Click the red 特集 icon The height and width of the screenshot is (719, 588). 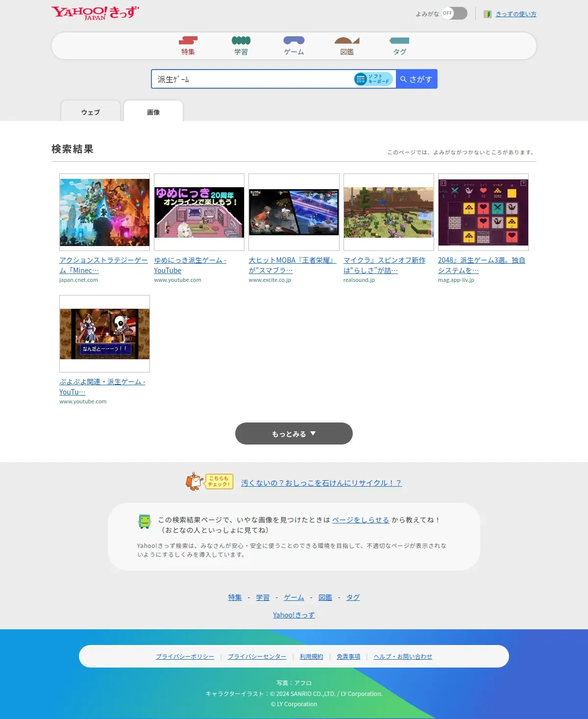(x=188, y=40)
